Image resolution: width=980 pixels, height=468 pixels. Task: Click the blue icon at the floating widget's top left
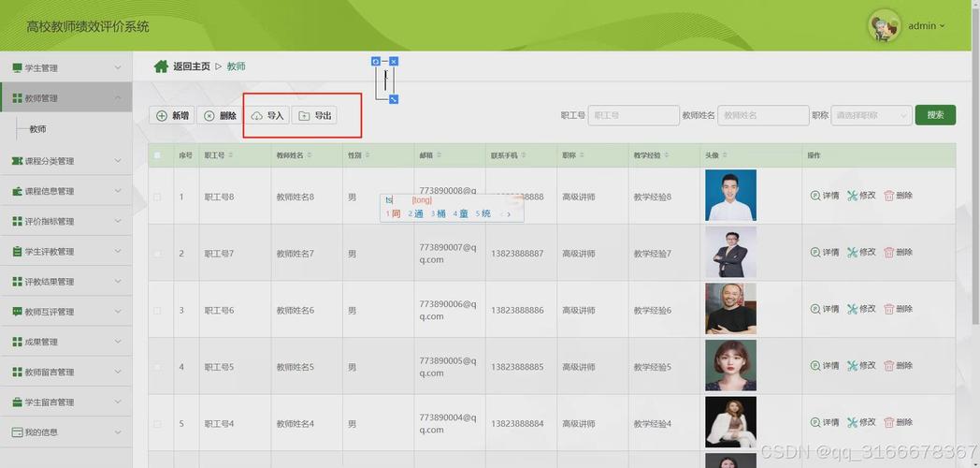tap(376, 62)
